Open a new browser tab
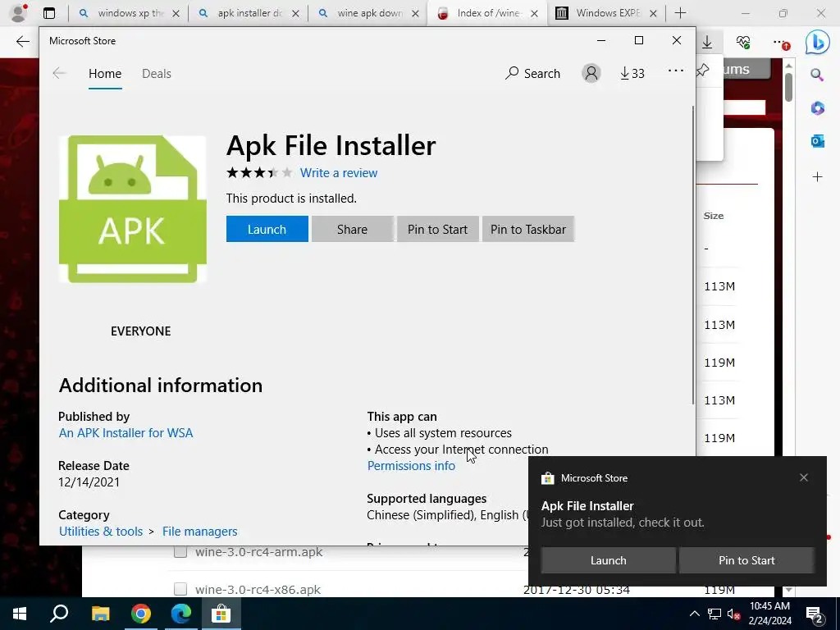Viewport: 840px width, 630px height. (680, 13)
